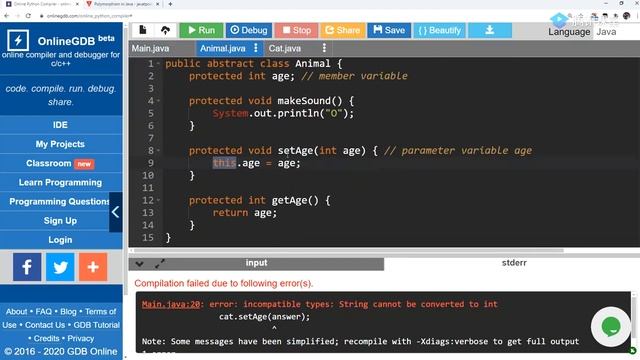Click Login in sidebar
This screenshot has width=640, height=360.
[x=61, y=240]
